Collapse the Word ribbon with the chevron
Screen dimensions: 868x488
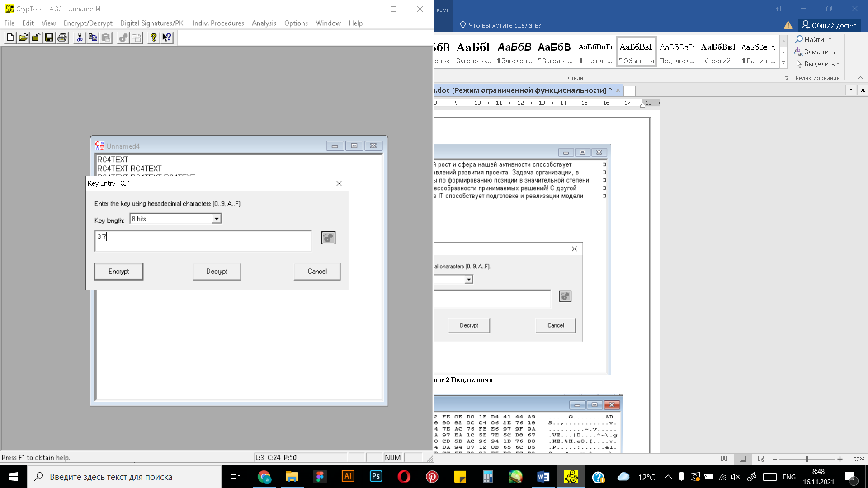860,78
